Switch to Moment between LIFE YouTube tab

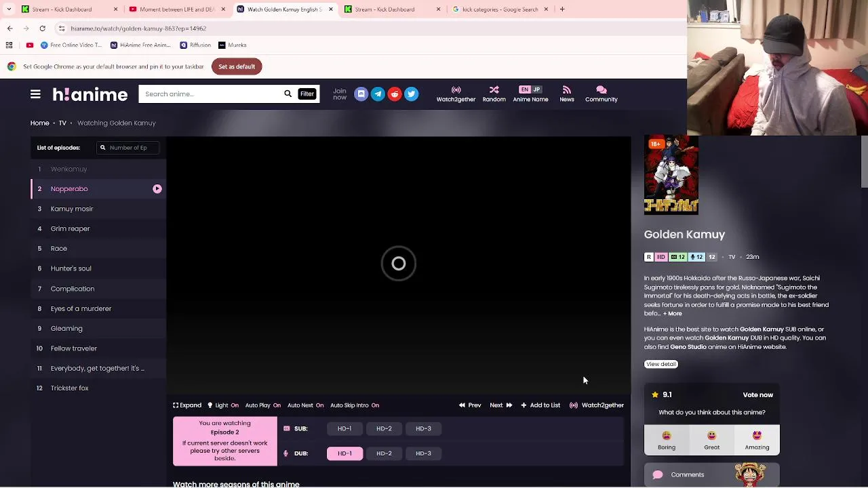tap(176, 9)
